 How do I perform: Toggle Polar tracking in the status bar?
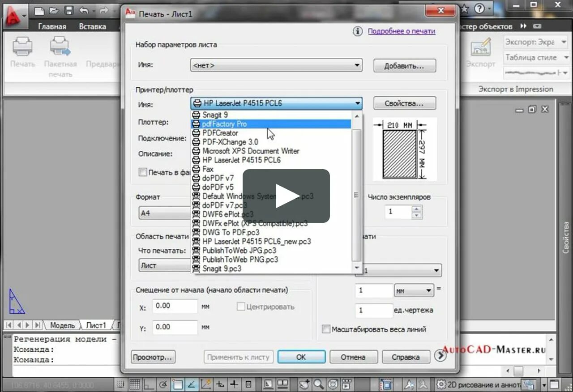[x=163, y=384]
